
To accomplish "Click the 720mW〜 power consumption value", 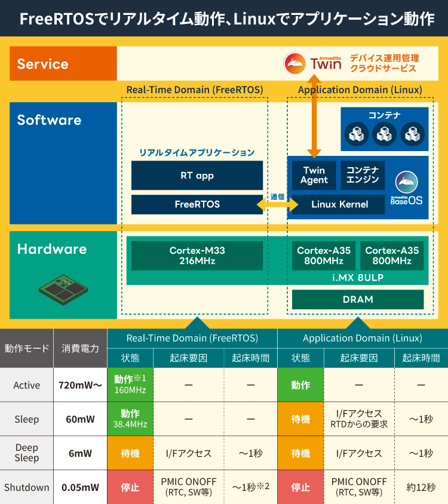I will pyautogui.click(x=80, y=385).
